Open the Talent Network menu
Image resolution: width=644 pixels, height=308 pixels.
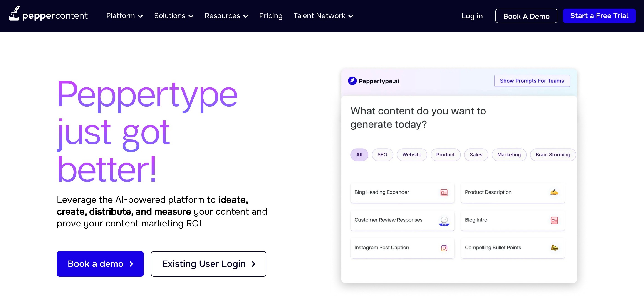324,16
